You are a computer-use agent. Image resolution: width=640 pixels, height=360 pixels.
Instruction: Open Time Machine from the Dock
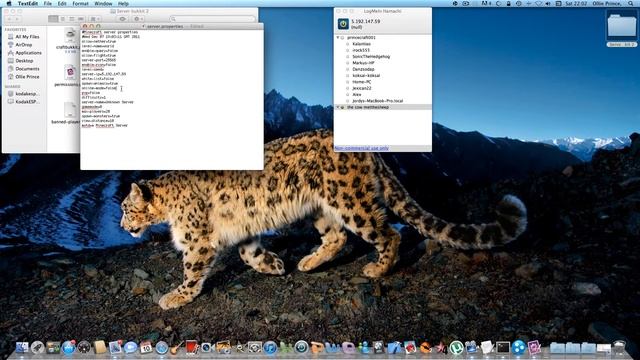click(301, 347)
